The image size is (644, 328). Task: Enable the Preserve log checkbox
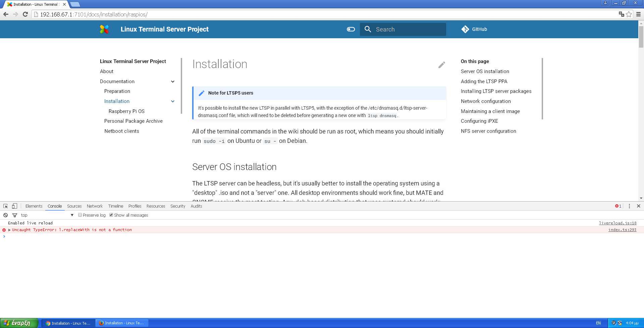[x=80, y=215]
